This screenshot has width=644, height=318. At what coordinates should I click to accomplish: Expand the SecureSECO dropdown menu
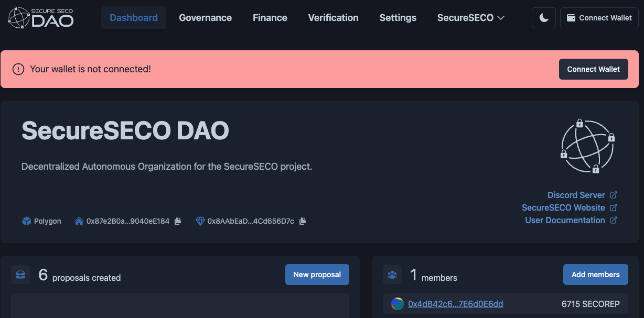click(470, 18)
